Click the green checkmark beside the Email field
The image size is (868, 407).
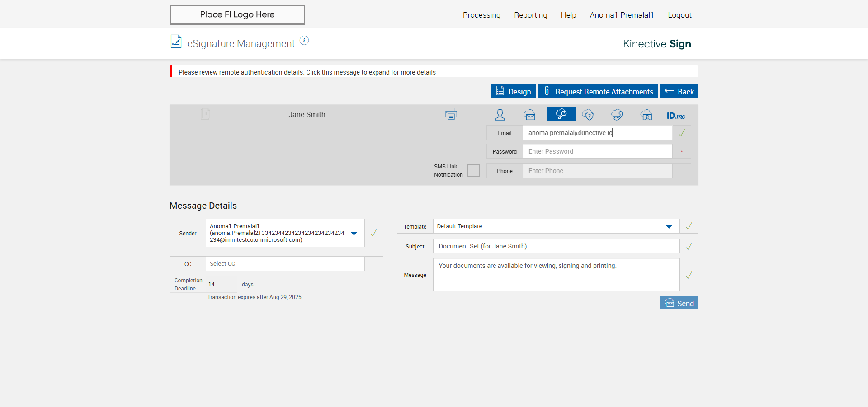coord(682,133)
